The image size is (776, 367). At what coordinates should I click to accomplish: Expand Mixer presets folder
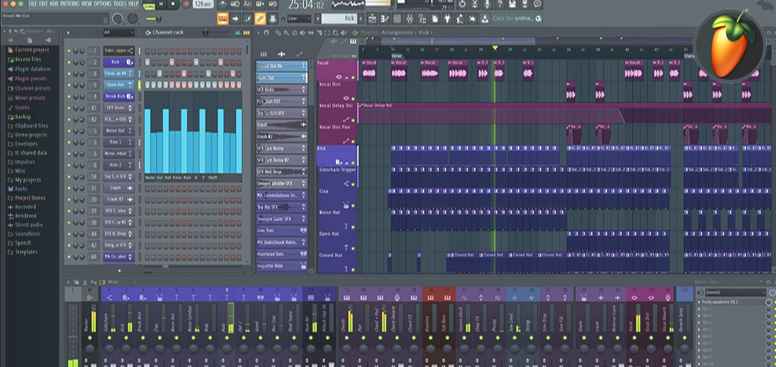coord(28,98)
